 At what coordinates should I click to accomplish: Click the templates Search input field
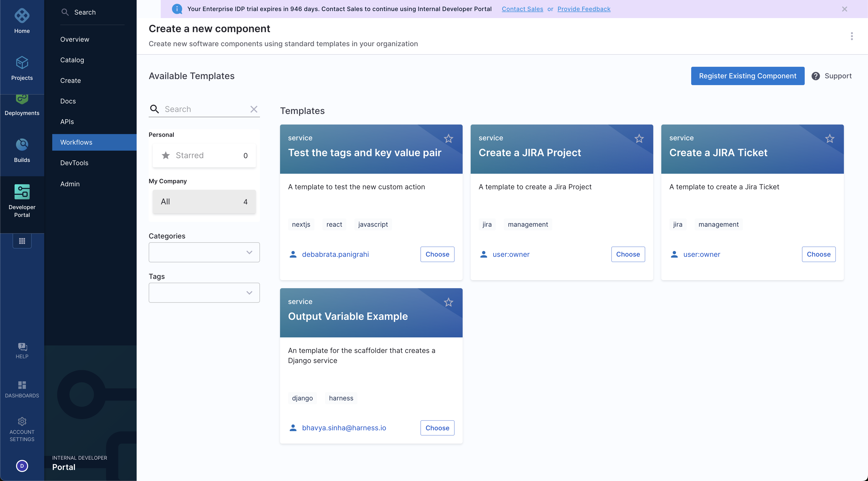[205, 109]
